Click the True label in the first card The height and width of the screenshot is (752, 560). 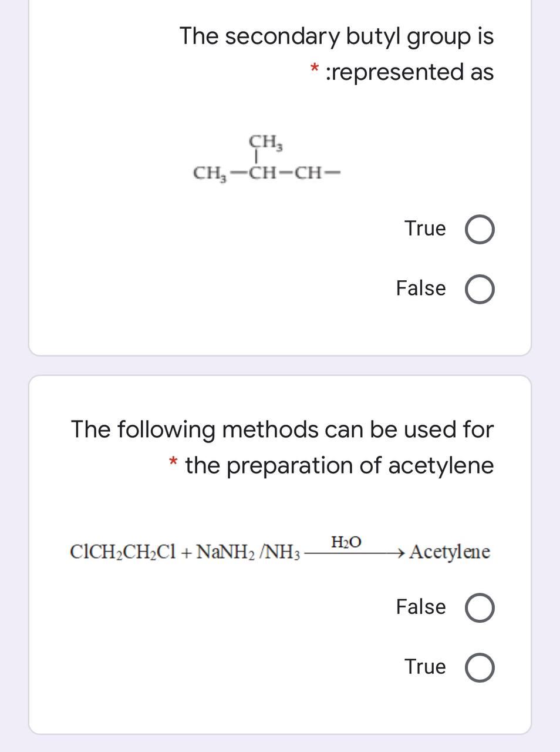tap(425, 229)
